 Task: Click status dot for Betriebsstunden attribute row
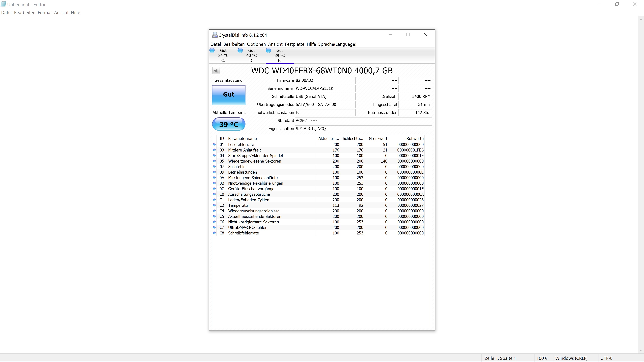click(214, 172)
